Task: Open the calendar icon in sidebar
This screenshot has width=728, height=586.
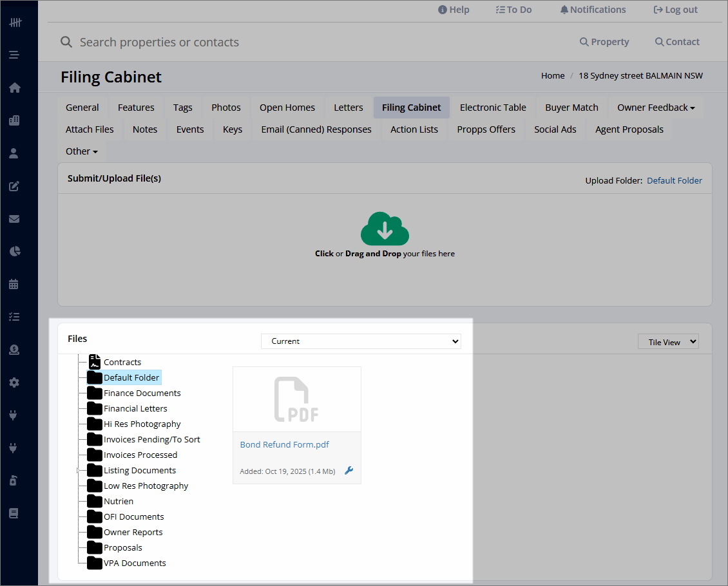Action: (14, 285)
